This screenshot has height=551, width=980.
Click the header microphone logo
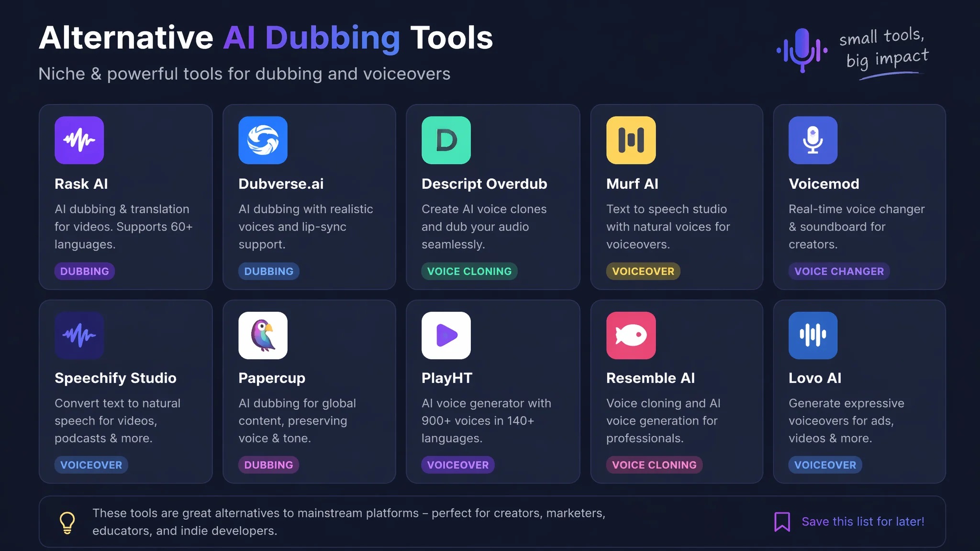point(802,50)
